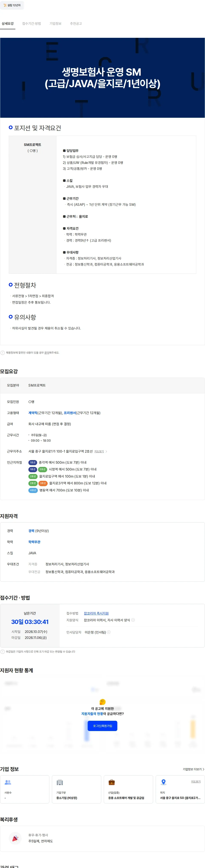
Task: Switch to the 접수기간·방법 tab
Action: 32,24
